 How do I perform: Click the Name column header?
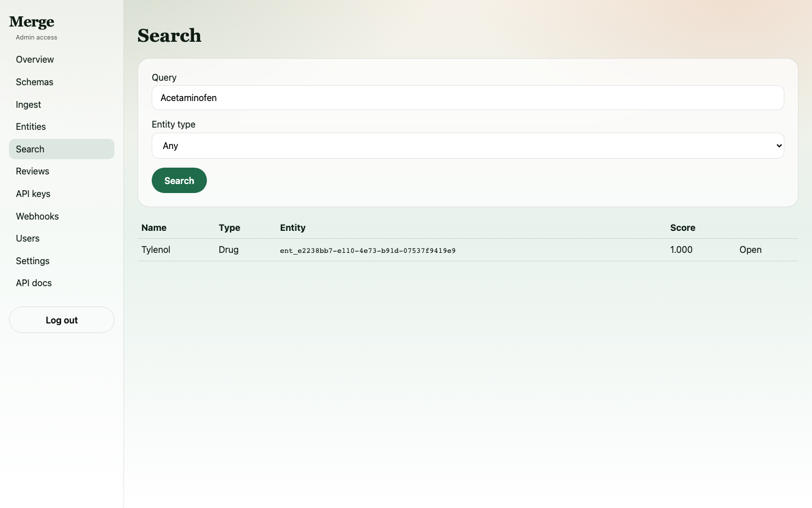click(154, 227)
